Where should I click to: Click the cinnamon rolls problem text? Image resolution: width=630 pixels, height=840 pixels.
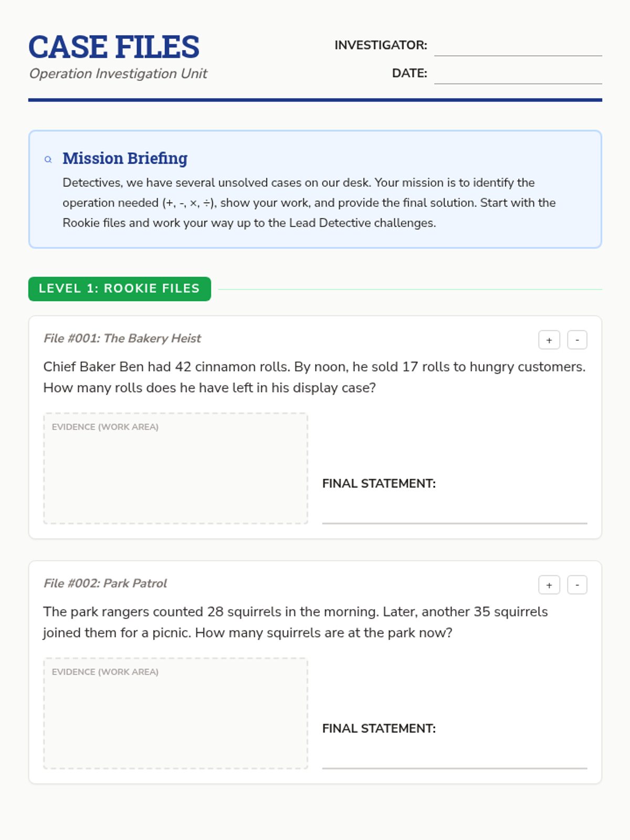tap(314, 377)
